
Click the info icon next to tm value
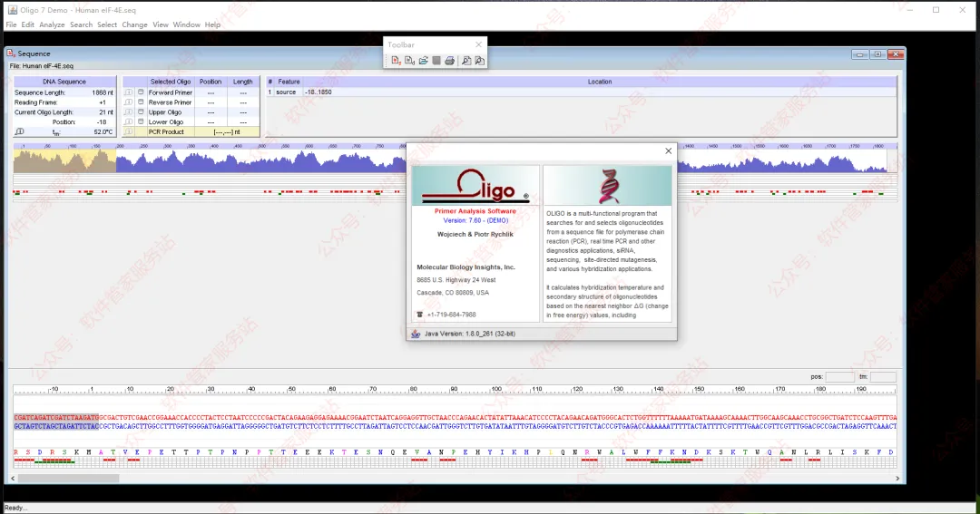(20, 131)
